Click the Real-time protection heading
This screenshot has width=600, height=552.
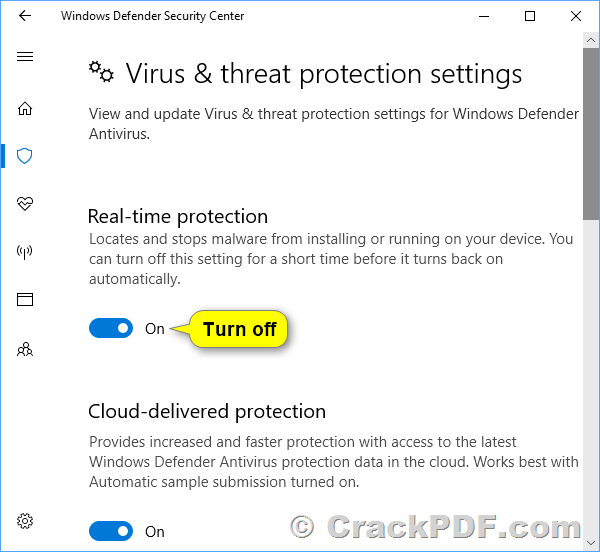click(178, 217)
